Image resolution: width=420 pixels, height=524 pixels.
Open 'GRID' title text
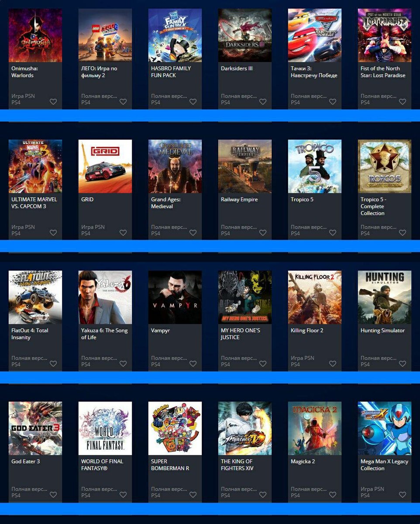click(x=87, y=200)
